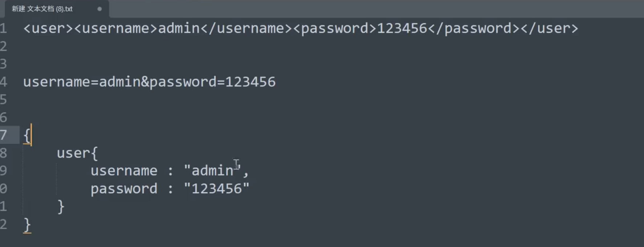Click the indented closing brace below password
This screenshot has height=247, width=644.
point(61,207)
